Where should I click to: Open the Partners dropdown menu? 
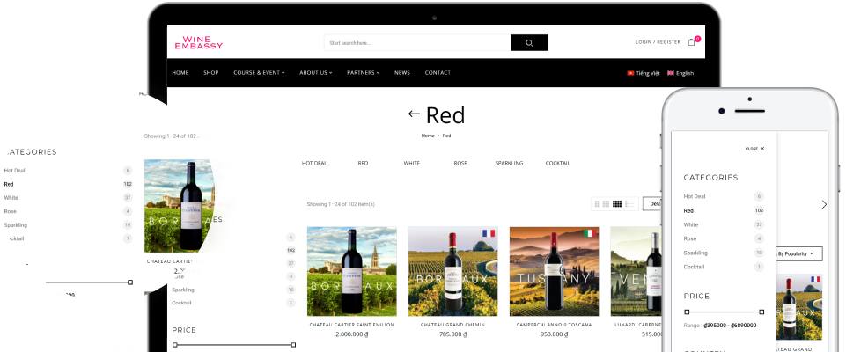364,72
